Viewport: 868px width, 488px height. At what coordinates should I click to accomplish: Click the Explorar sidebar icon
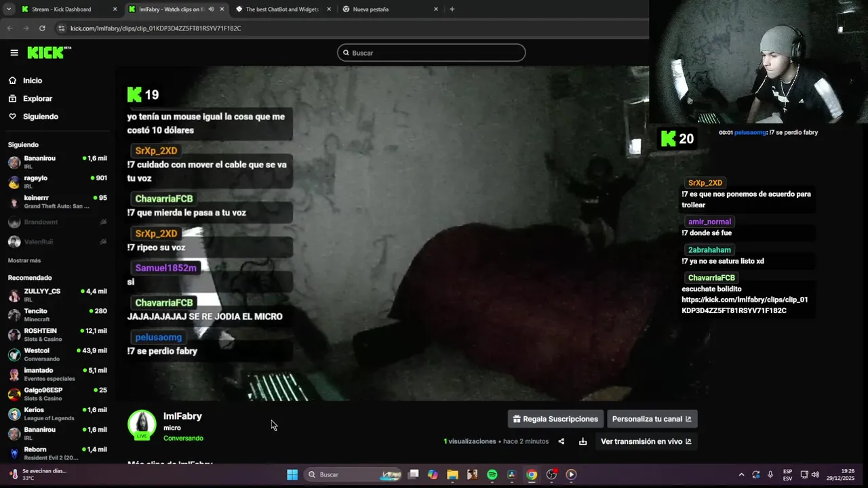click(12, 98)
